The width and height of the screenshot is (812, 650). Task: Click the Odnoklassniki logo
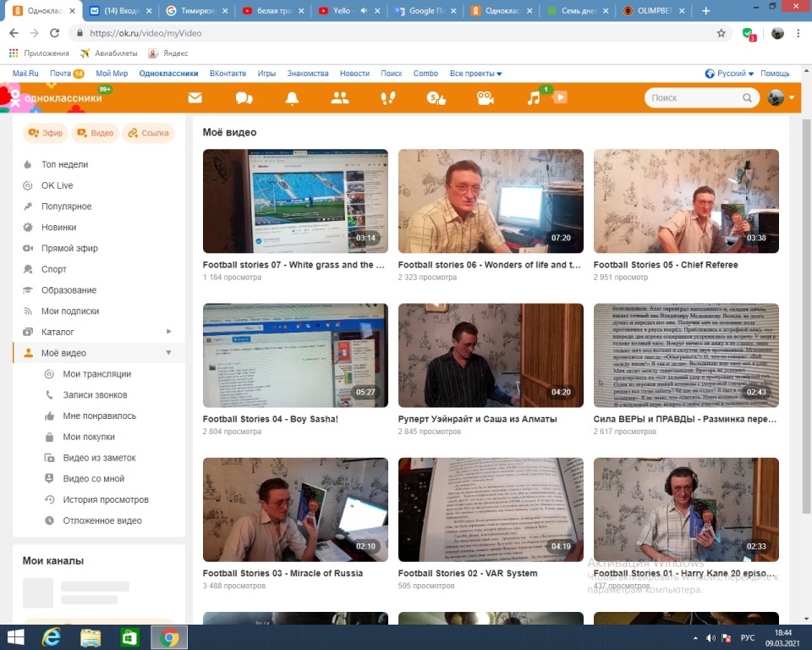tap(57, 98)
